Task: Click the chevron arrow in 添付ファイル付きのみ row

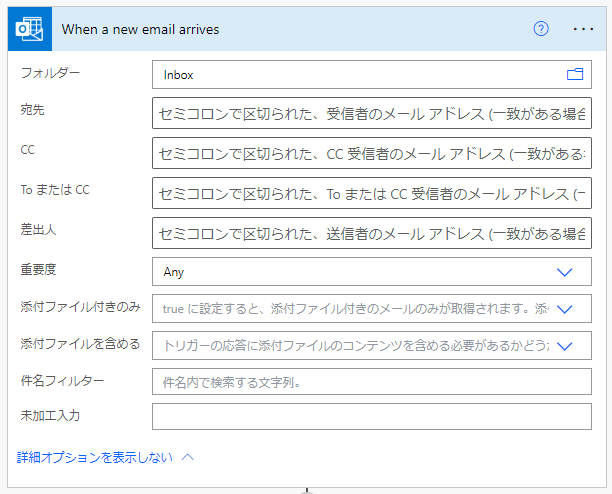Action: coord(565,310)
